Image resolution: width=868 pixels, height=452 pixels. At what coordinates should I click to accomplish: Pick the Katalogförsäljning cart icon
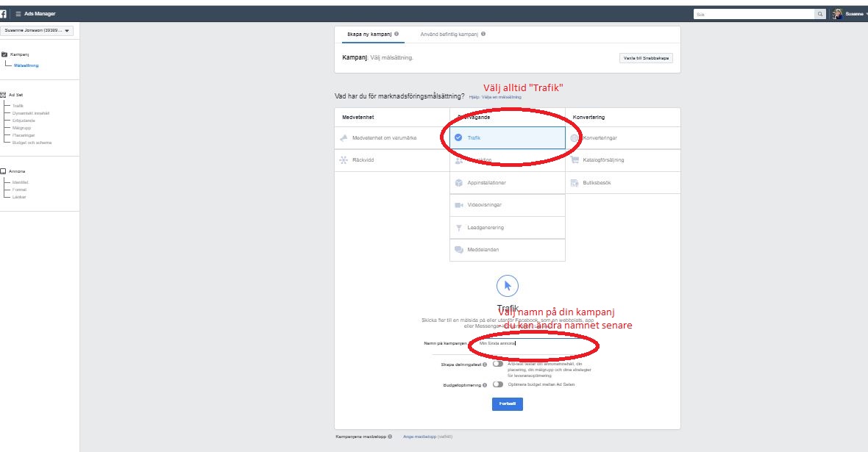tap(574, 160)
